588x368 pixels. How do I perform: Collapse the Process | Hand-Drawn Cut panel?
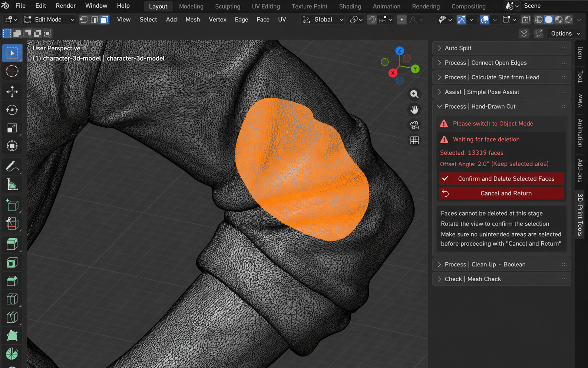tap(501, 106)
